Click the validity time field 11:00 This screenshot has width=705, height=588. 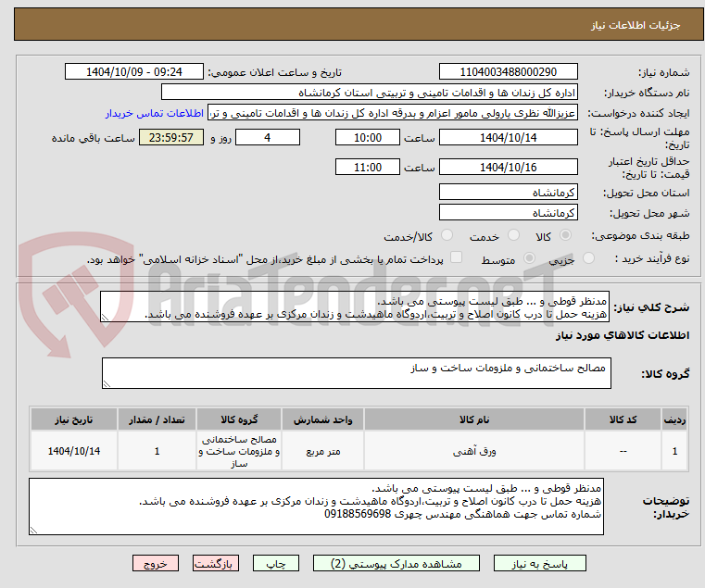tap(368, 168)
